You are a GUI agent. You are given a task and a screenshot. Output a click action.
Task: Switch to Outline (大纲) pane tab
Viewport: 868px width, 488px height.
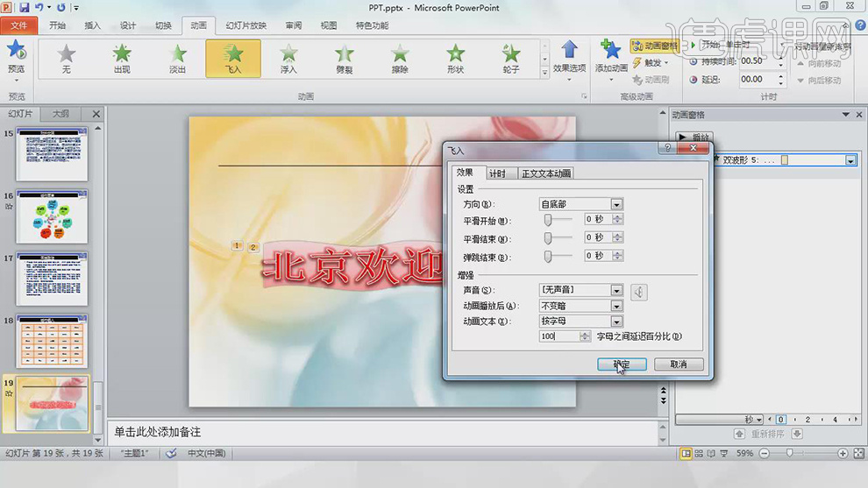(60, 114)
